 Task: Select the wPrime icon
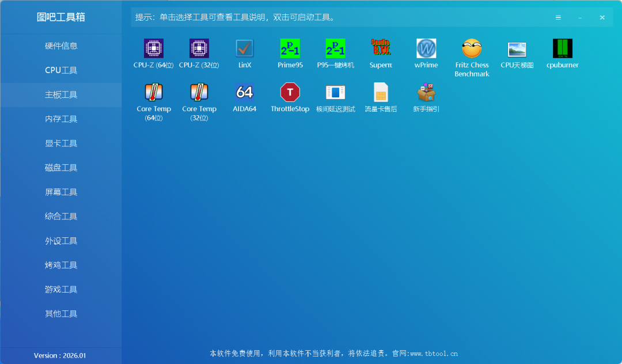pos(426,48)
